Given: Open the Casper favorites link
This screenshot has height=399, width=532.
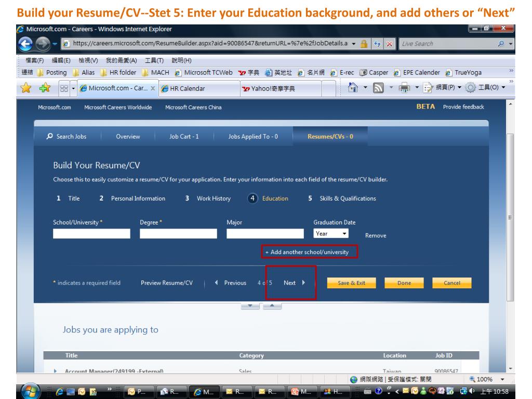Looking at the screenshot, I should (374, 72).
